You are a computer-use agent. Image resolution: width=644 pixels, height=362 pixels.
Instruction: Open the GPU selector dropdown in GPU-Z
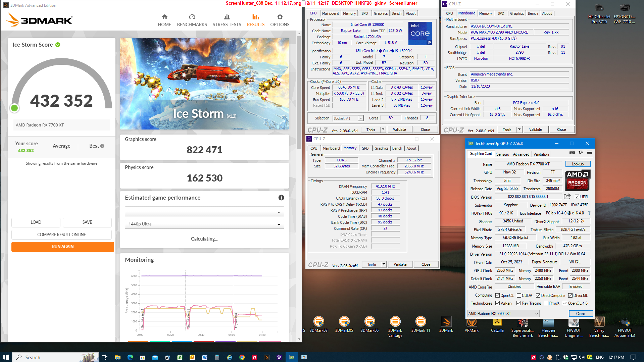pos(503,313)
